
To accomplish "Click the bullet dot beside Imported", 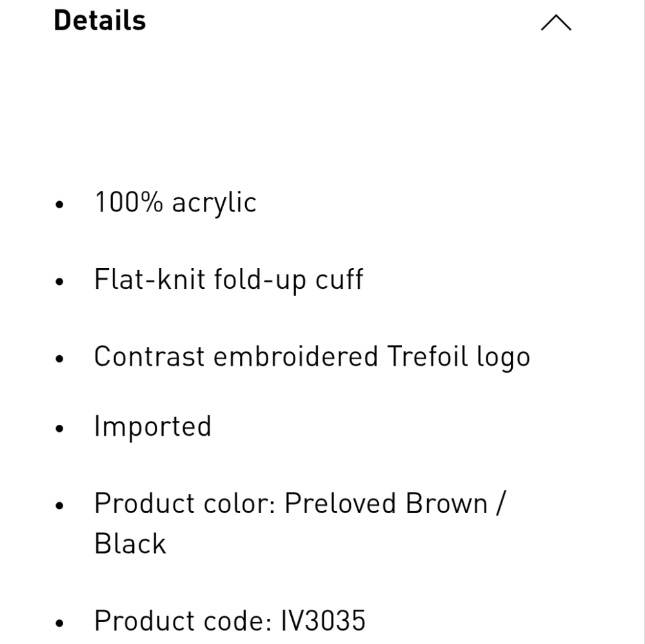I will (x=59, y=428).
